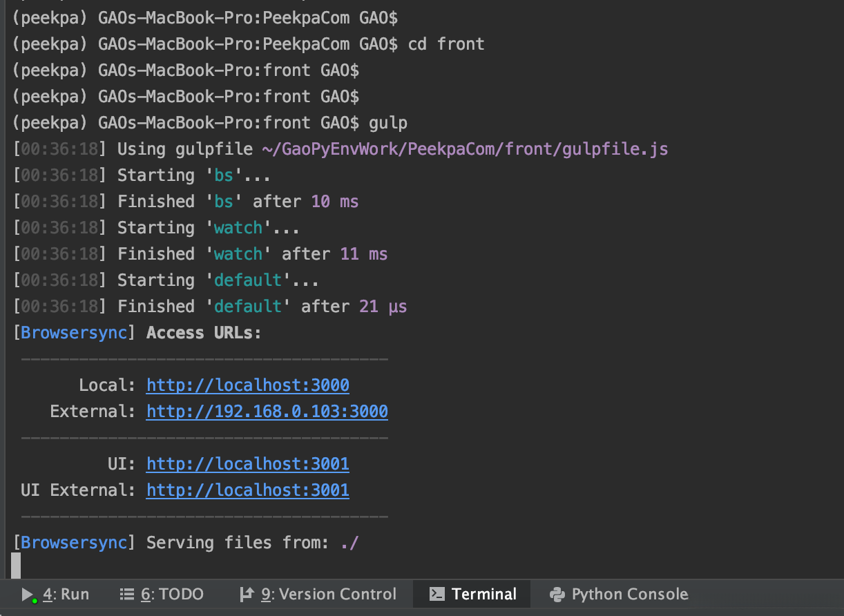The width and height of the screenshot is (844, 616).
Task: Switch to the Python Console tab label
Action: [x=629, y=595]
